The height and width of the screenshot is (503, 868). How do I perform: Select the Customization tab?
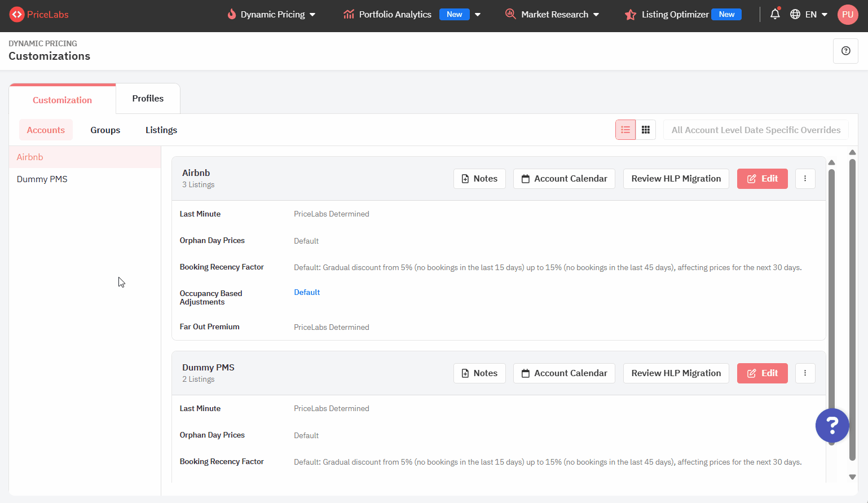(x=62, y=100)
